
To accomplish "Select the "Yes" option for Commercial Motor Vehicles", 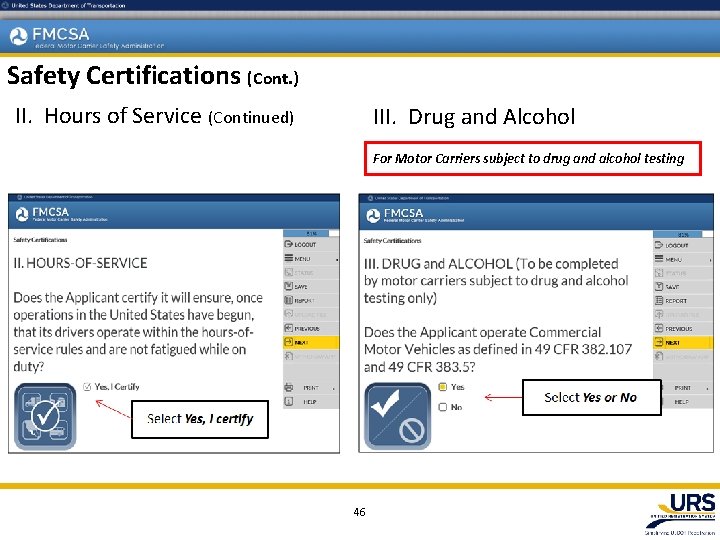I will coord(443,387).
